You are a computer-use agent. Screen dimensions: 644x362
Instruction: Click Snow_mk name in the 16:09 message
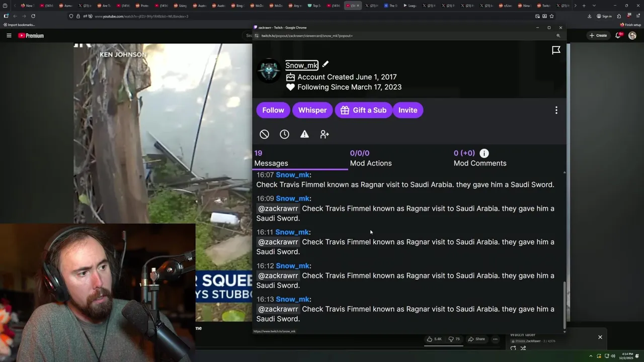(x=292, y=199)
